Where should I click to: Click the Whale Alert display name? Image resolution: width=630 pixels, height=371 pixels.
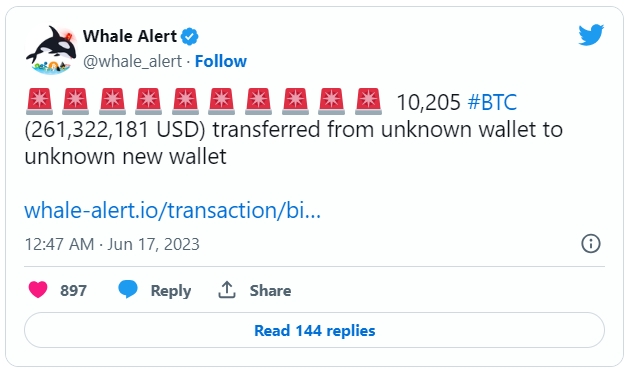click(x=130, y=36)
